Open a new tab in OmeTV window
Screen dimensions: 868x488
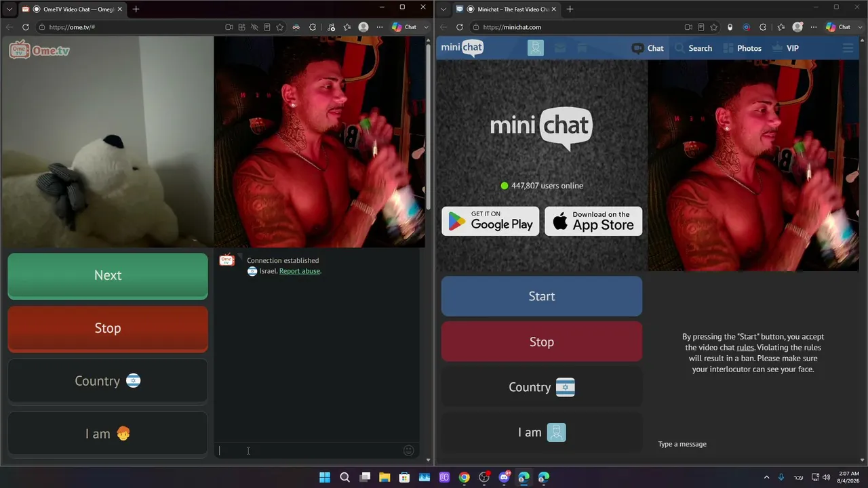(x=136, y=9)
